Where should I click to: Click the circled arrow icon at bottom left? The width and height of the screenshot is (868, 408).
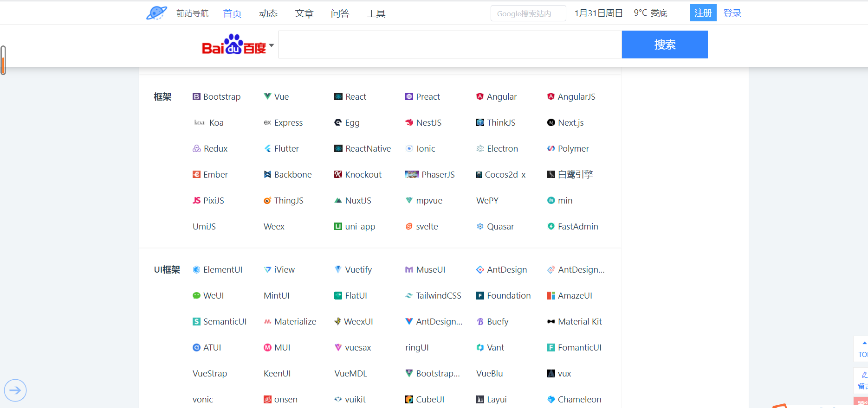click(15, 390)
